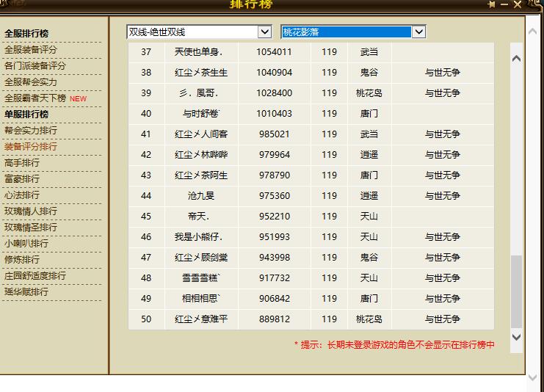Click the ranking list scrollbar thumb

516,291
